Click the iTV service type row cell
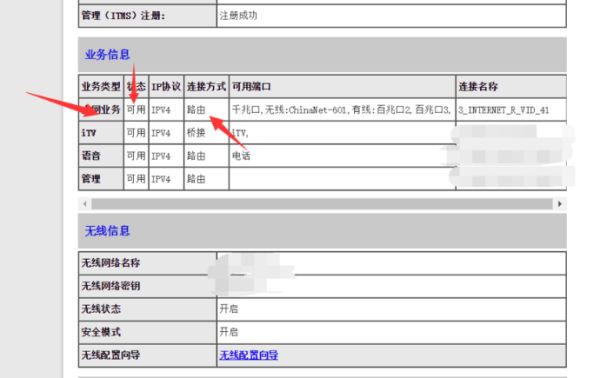Image resolution: width=600 pixels, height=378 pixels. coord(101,133)
